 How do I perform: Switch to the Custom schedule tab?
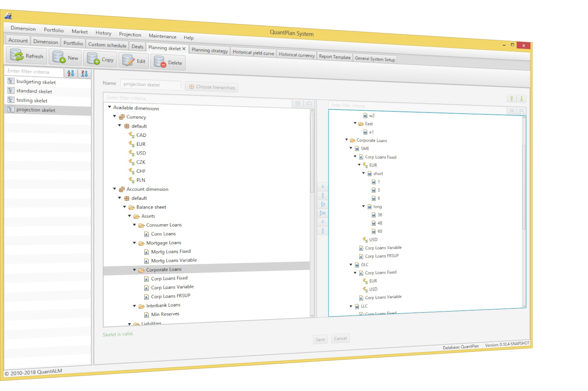click(107, 45)
